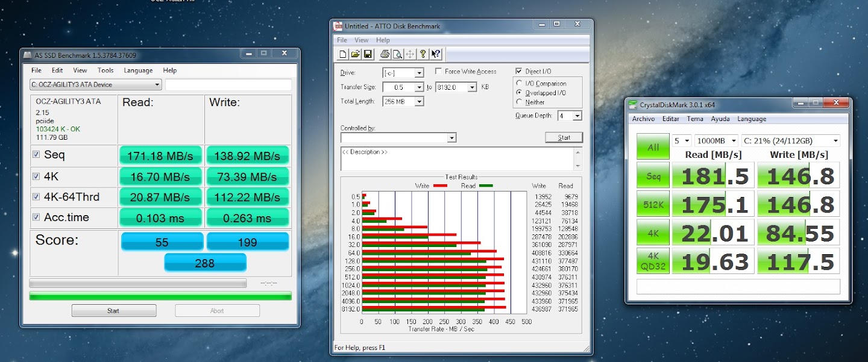Open the View menu in ATTO Disk Benchmark
This screenshot has width=868, height=362.
(361, 40)
